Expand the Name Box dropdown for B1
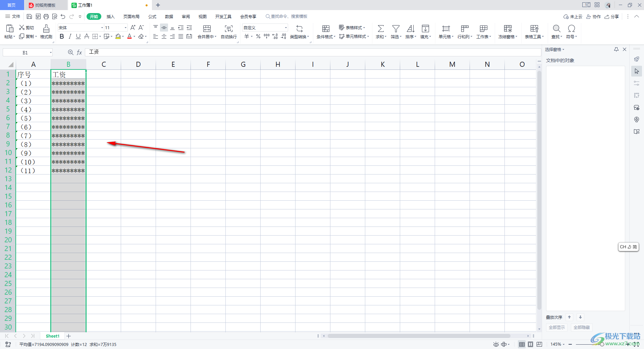Viewport: 644px width, 349px height. [51, 52]
